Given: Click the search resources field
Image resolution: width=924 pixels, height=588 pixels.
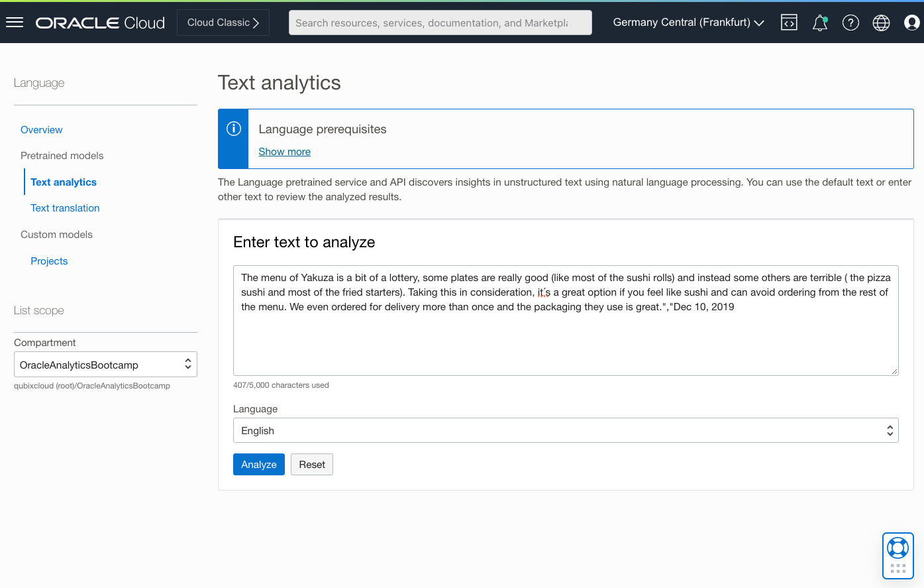Looking at the screenshot, I should coord(440,23).
